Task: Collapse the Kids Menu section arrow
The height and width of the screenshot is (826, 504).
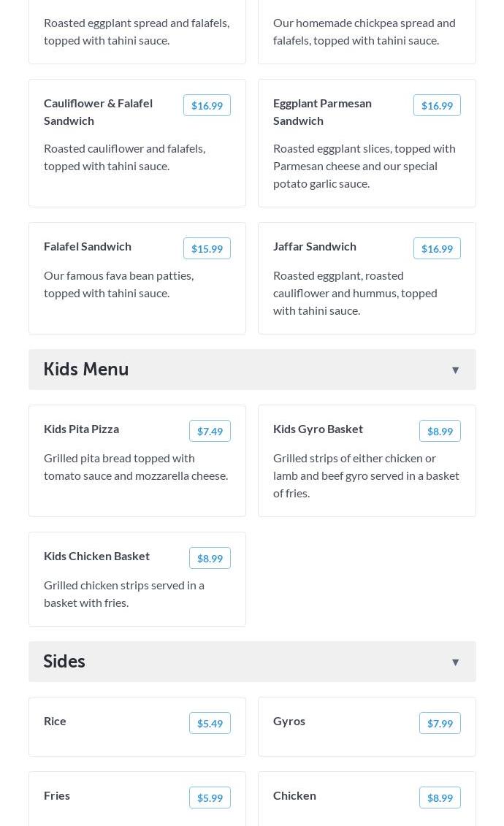Action: pos(455,370)
